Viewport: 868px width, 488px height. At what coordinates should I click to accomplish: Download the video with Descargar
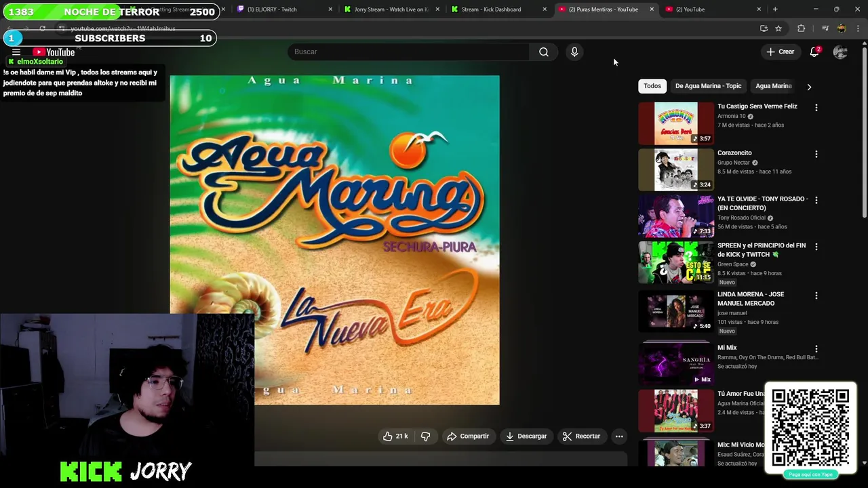(x=526, y=436)
